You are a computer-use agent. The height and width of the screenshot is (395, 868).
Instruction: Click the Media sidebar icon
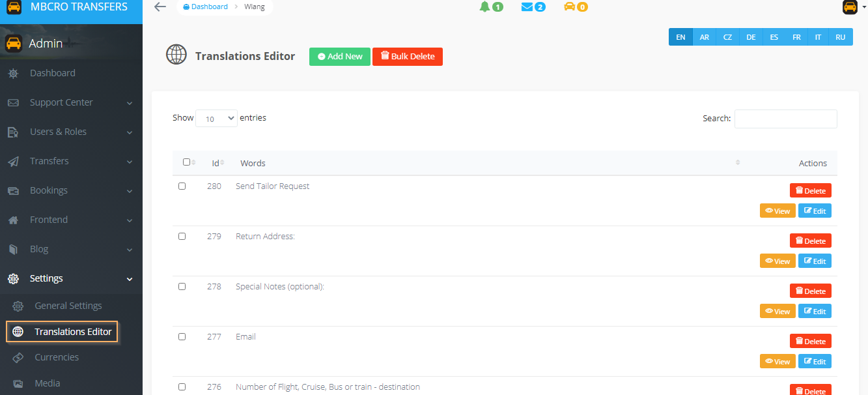[x=18, y=383]
